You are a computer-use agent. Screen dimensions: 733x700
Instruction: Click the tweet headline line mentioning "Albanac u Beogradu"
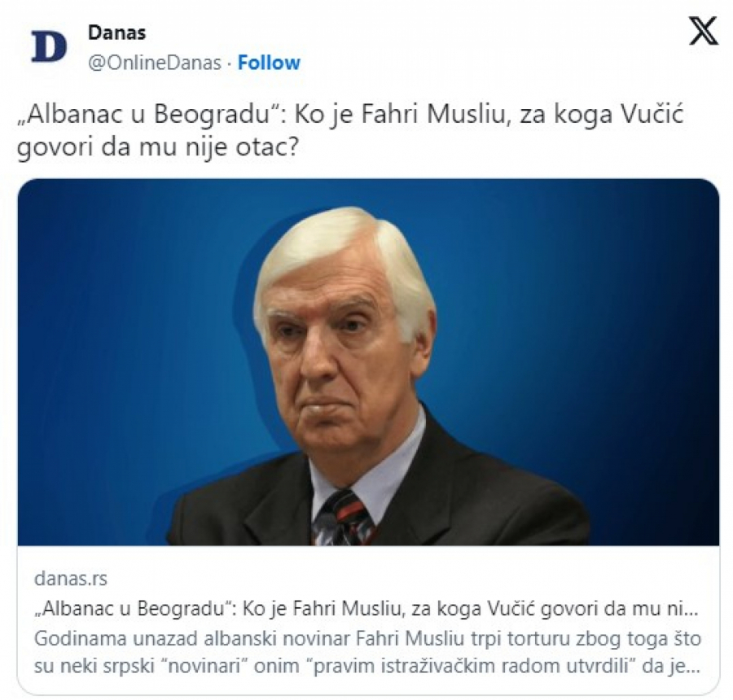[x=350, y=115]
